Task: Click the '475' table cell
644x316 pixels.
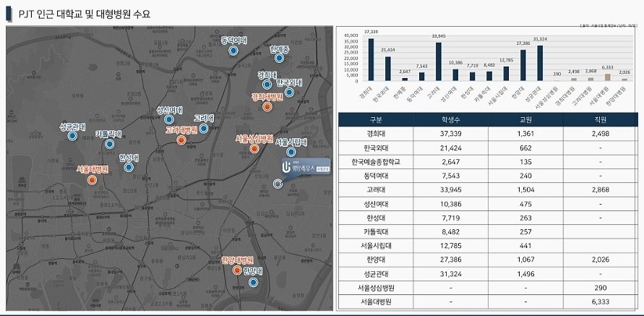Action: pos(525,204)
